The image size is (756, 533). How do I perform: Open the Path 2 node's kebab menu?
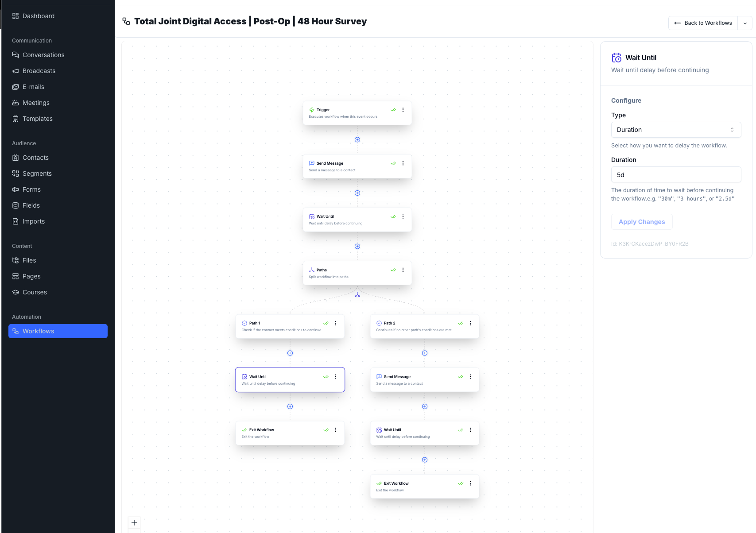click(470, 323)
